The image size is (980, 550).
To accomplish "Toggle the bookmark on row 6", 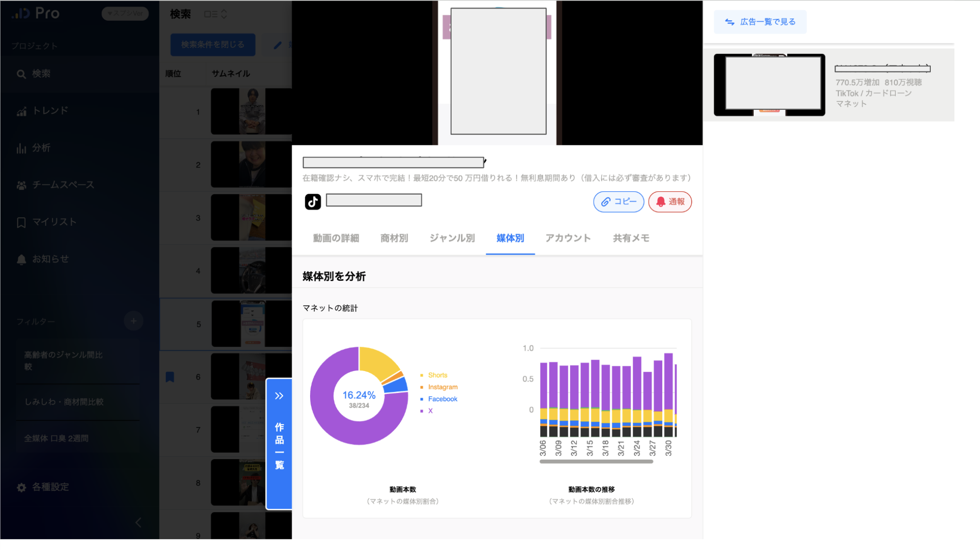I will click(170, 377).
